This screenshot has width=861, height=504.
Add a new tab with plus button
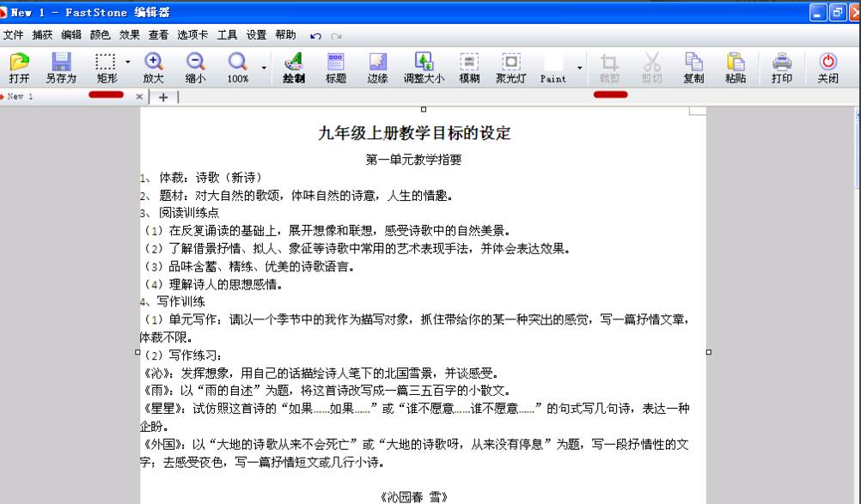pos(163,97)
